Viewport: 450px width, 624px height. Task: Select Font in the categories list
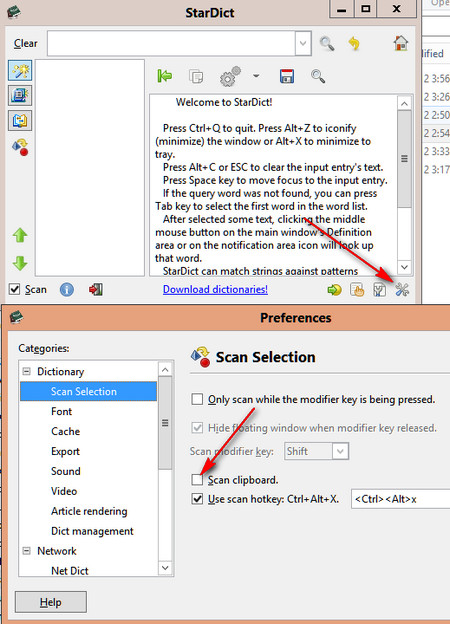pyautogui.click(x=61, y=411)
